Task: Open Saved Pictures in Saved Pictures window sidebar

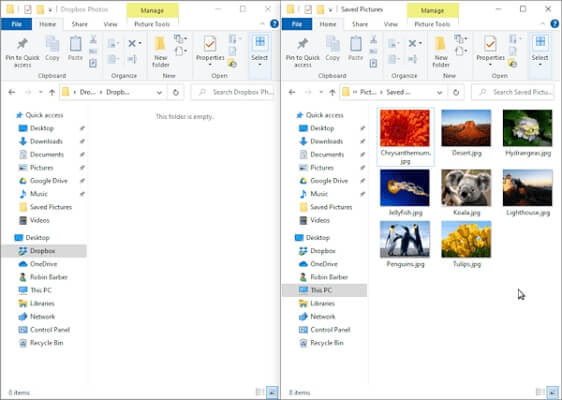Action: pos(326,207)
